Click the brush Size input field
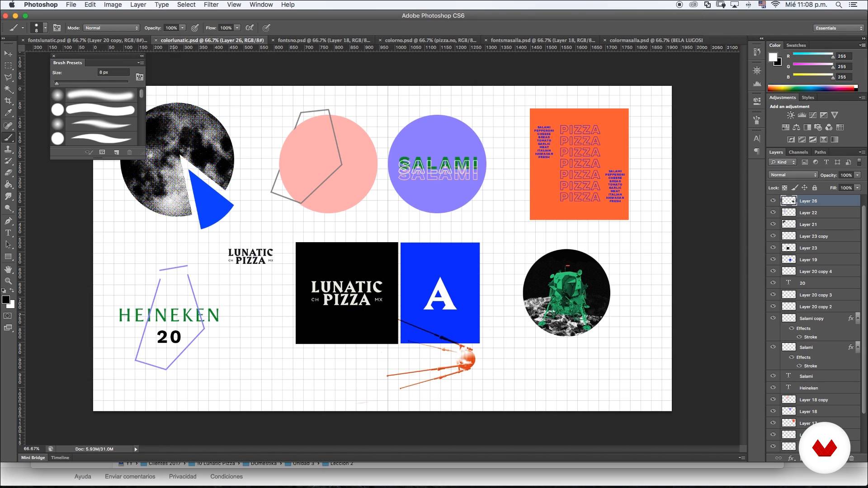This screenshot has height=488, width=868. pyautogui.click(x=114, y=72)
